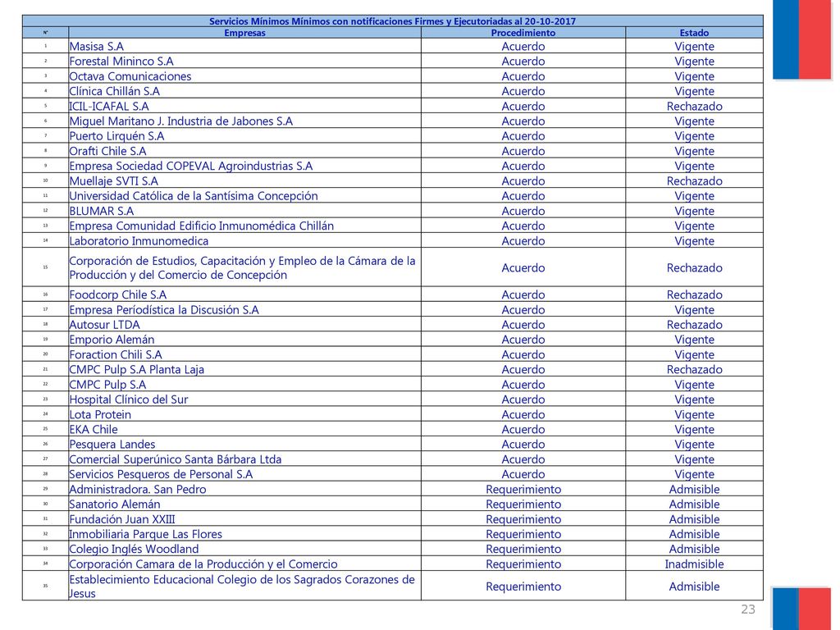840x630 pixels.
Task: Click the blue-red flag logo at bottom right
Action: click(x=802, y=608)
